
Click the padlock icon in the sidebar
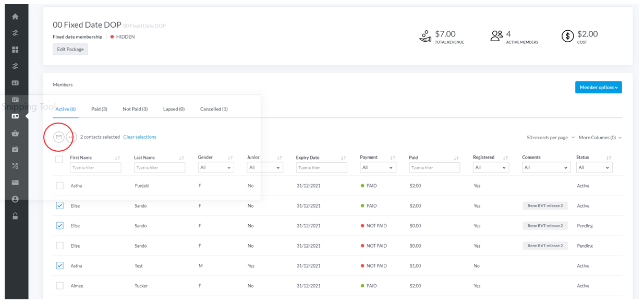(x=15, y=216)
